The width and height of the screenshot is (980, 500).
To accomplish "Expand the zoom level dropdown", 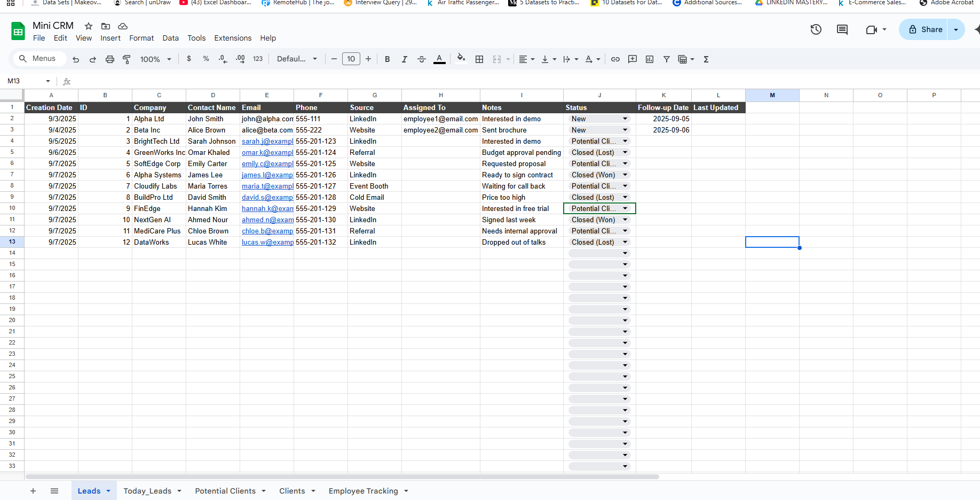I will pyautogui.click(x=169, y=59).
